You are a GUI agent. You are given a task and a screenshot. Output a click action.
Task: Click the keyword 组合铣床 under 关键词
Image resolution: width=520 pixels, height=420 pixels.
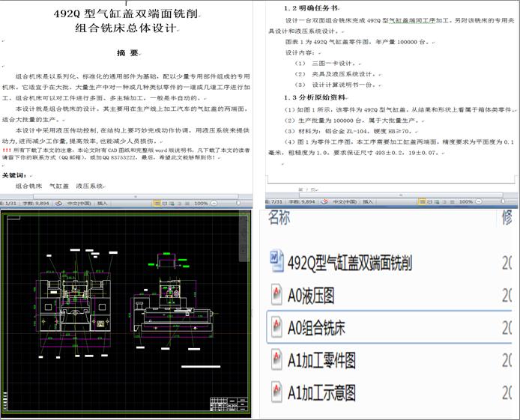[x=28, y=186]
